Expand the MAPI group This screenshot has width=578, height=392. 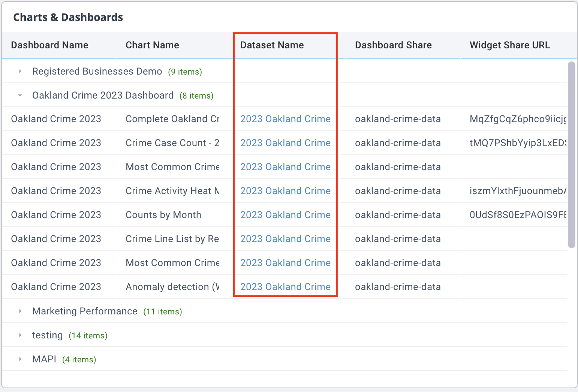click(x=20, y=359)
